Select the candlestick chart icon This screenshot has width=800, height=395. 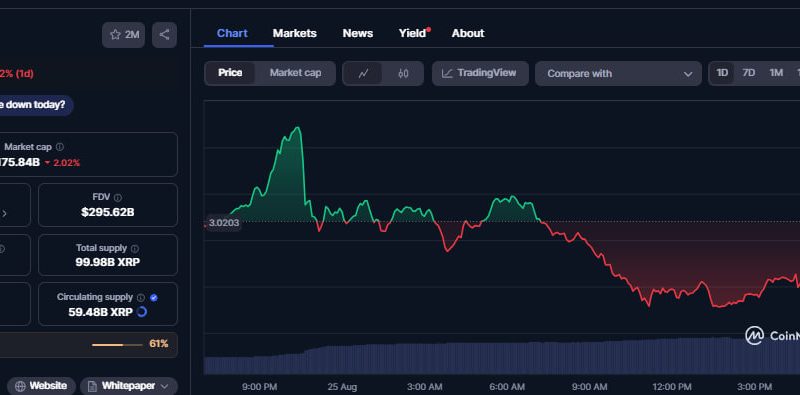point(403,73)
